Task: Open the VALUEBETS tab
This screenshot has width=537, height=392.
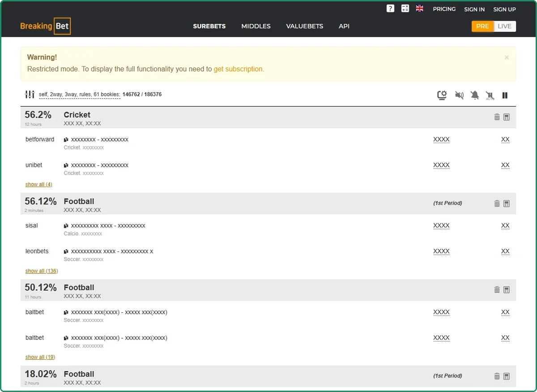Action: [305, 26]
